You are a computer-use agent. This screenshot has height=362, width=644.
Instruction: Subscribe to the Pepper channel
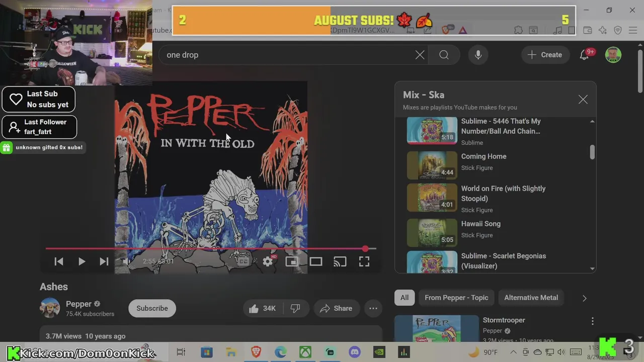tap(152, 308)
